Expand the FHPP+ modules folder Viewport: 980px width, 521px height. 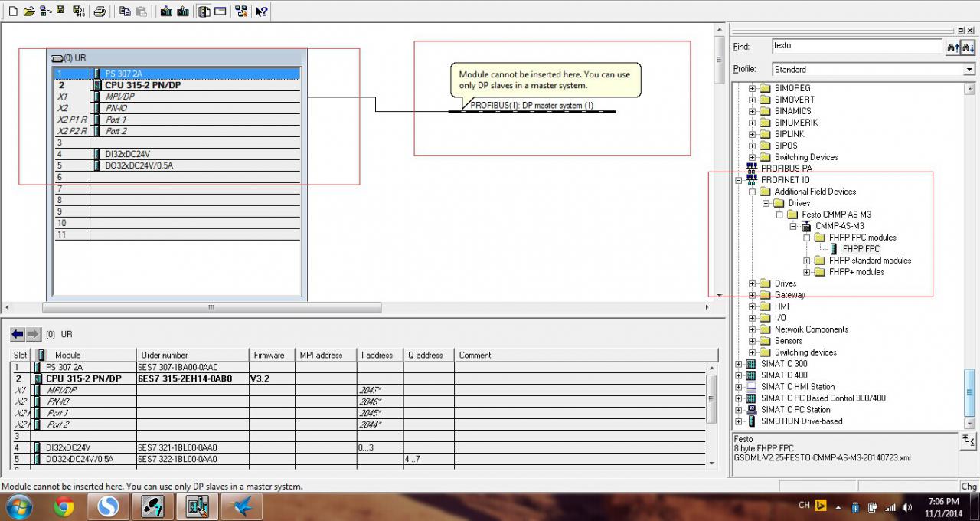807,272
